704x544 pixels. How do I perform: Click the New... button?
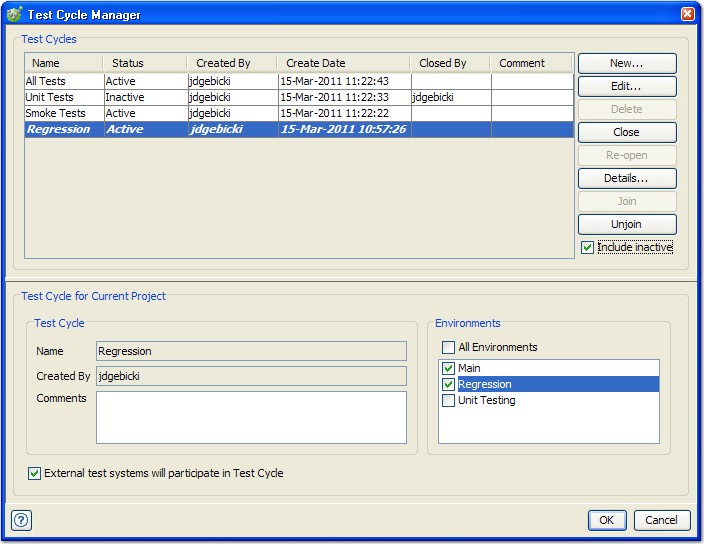coord(626,63)
